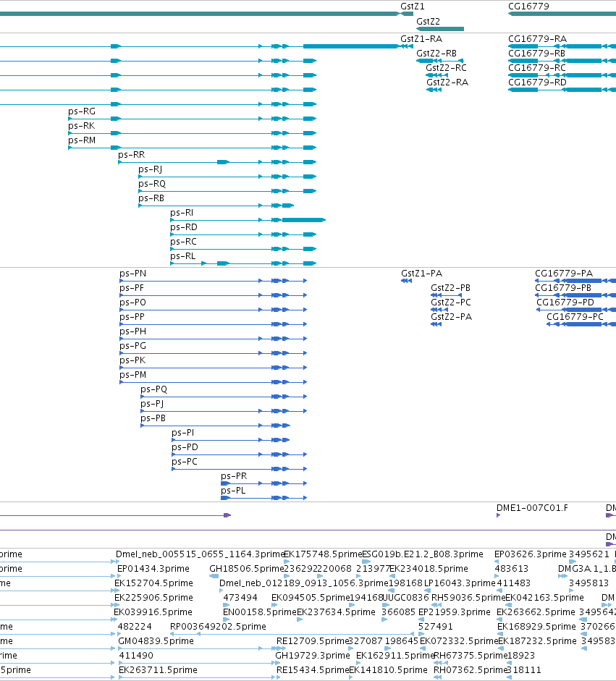Image resolution: width=616 pixels, height=681 pixels.
Task: Select protein CG16779-PC
Action: click(575, 317)
